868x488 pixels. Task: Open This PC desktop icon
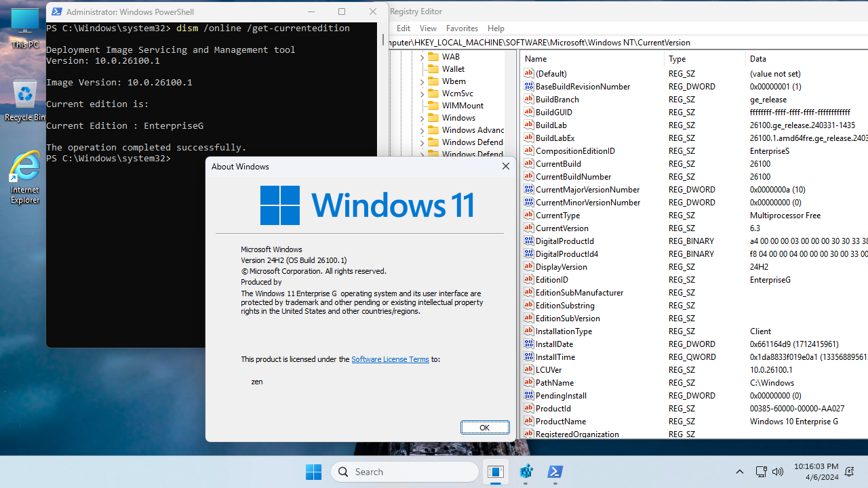25,28
